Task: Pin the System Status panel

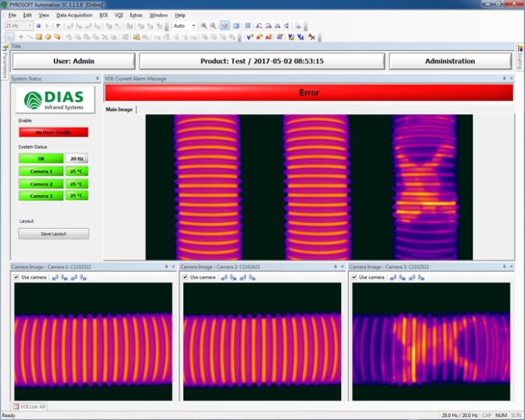Action: click(97, 78)
